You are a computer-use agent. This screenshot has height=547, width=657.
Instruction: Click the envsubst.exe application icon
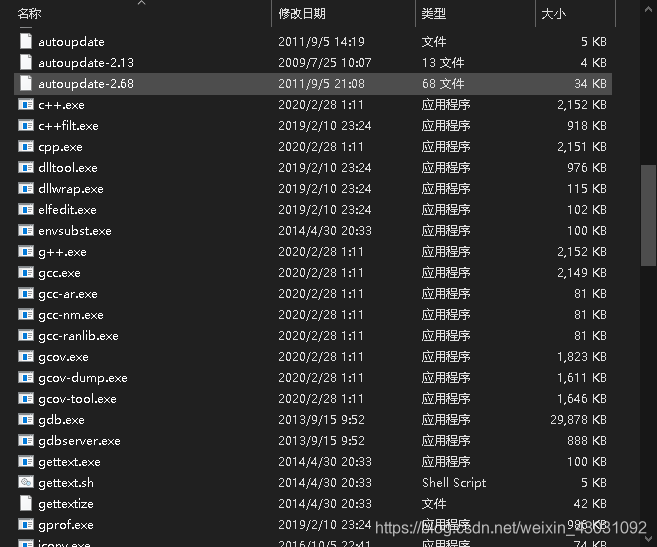26,230
